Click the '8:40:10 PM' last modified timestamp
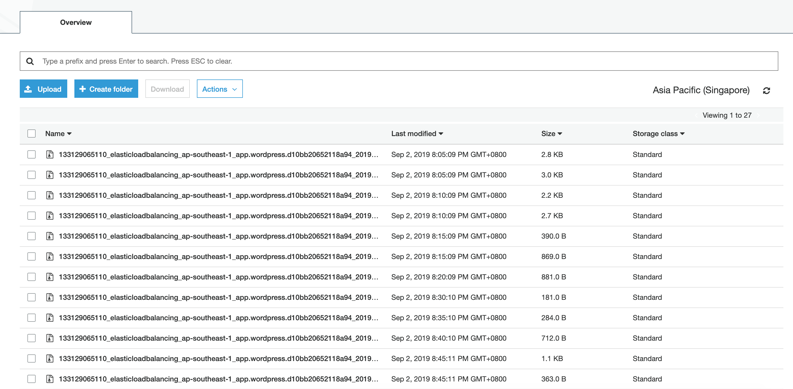 [x=449, y=338]
